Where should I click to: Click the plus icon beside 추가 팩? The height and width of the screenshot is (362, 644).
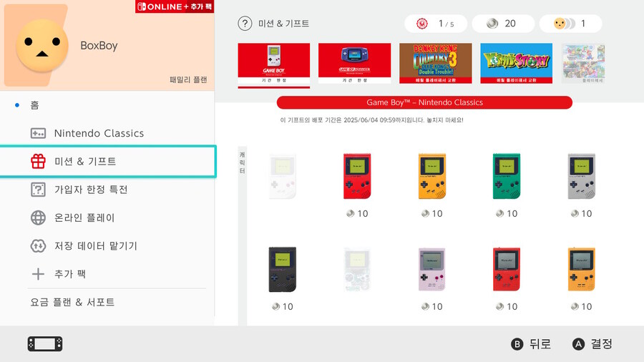tap(38, 274)
